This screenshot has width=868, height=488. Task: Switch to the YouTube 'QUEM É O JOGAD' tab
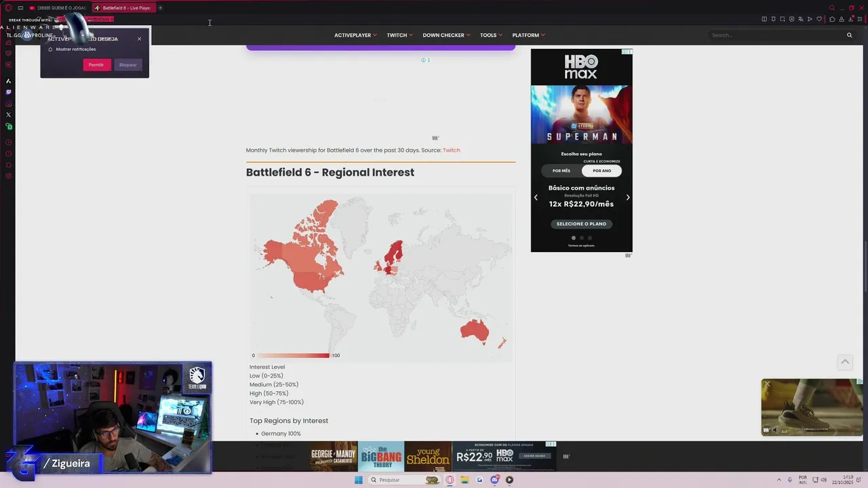pos(58,8)
